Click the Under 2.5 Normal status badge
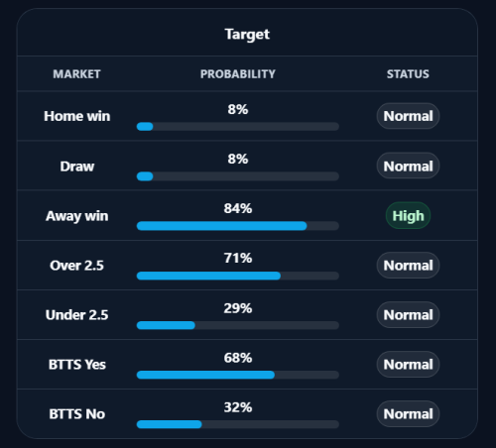This screenshot has width=496, height=448. (408, 315)
